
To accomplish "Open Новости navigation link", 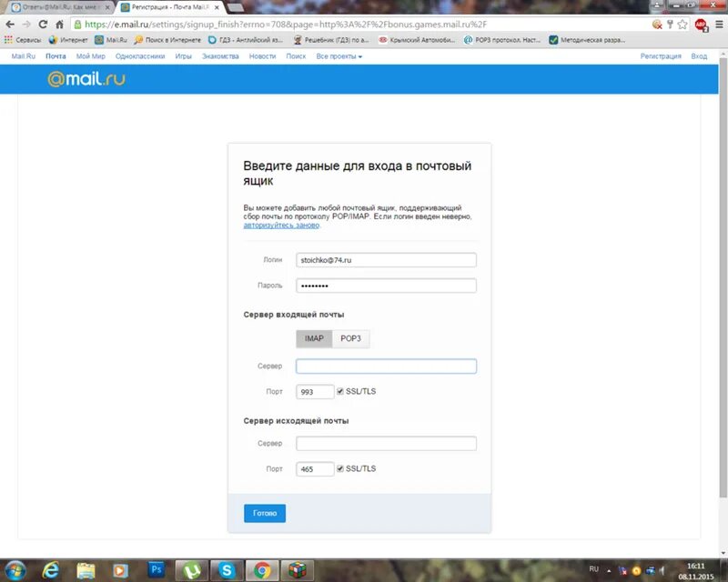I will pyautogui.click(x=262, y=56).
